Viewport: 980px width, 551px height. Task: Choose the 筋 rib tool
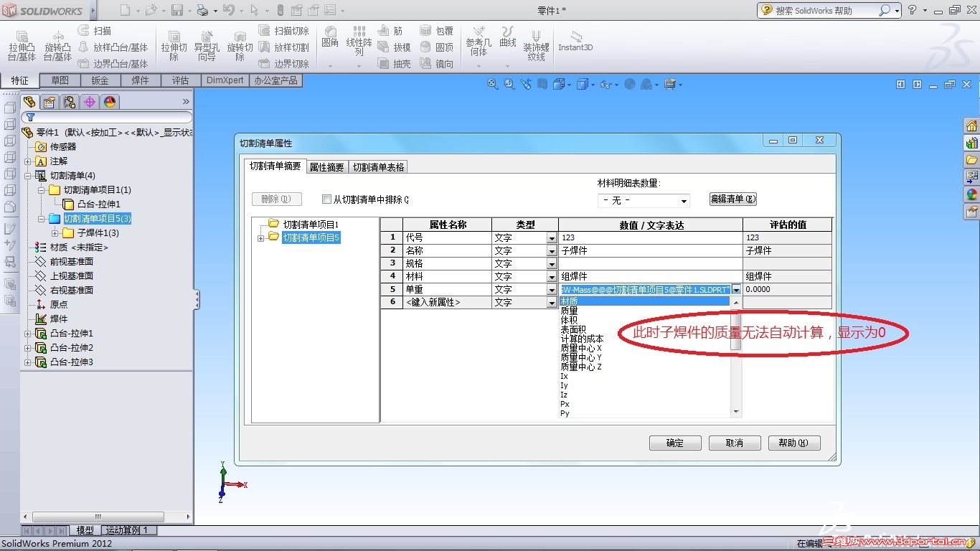point(390,31)
